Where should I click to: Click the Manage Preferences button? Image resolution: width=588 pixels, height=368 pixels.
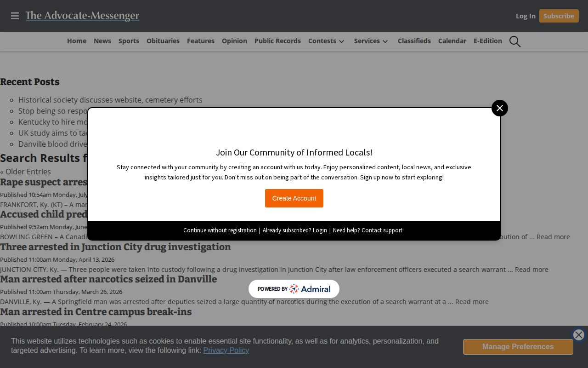[518, 347]
